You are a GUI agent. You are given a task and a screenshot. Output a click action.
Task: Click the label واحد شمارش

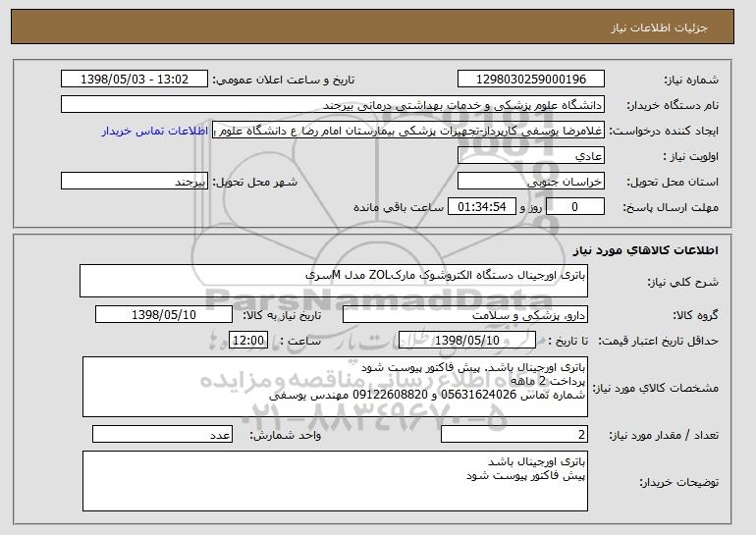pyautogui.click(x=286, y=436)
